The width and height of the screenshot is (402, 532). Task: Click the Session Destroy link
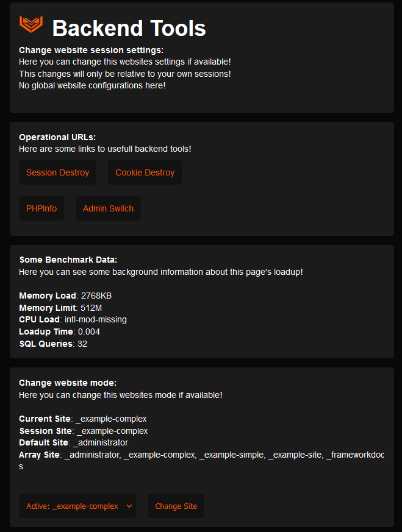point(57,172)
